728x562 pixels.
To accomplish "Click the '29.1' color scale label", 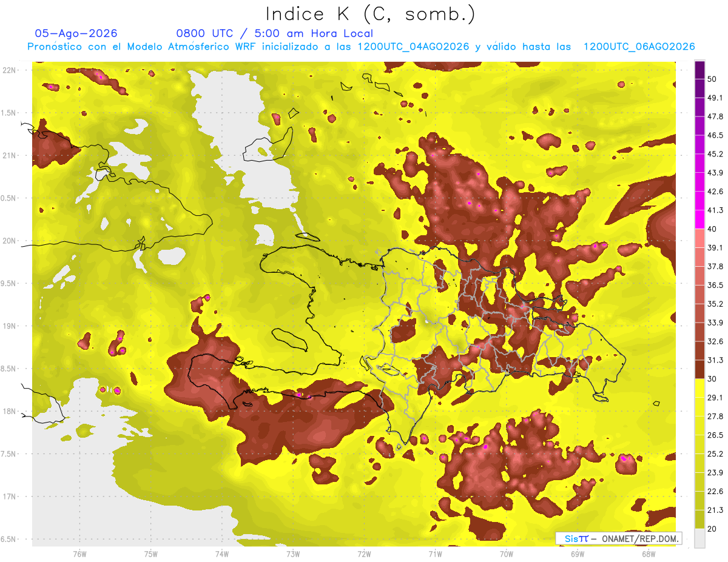I will [715, 398].
